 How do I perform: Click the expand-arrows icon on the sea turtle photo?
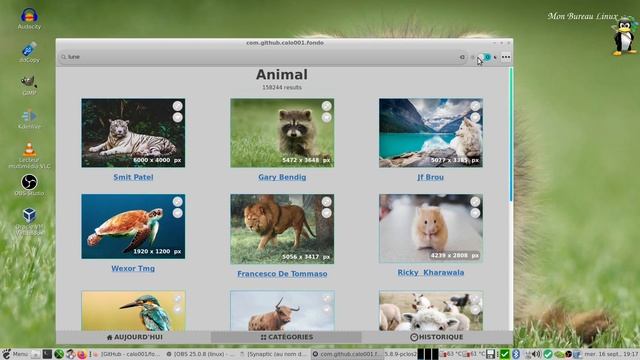[x=177, y=202]
